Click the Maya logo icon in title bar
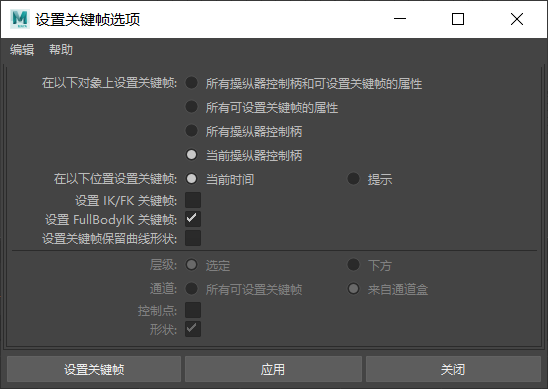Screen dimensions: 548x389 pos(20,19)
